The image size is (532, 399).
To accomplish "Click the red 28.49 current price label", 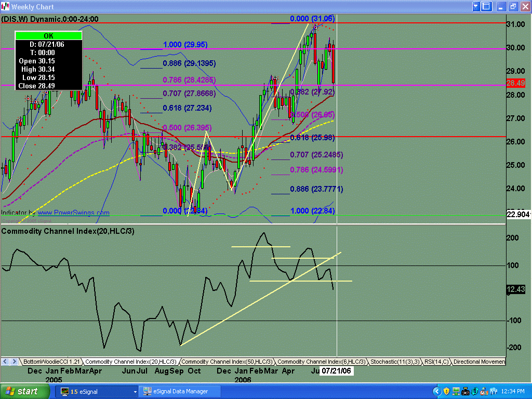I will click(x=515, y=83).
